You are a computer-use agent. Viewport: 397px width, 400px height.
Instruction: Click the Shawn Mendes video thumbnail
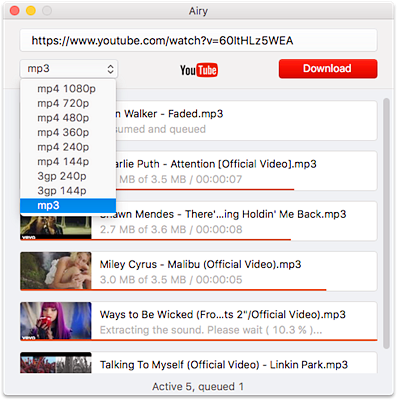56,228
